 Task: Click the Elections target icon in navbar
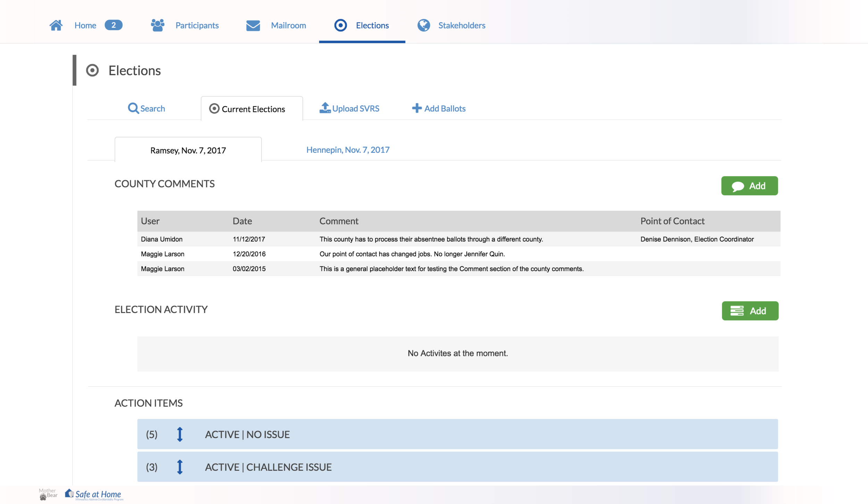(340, 25)
